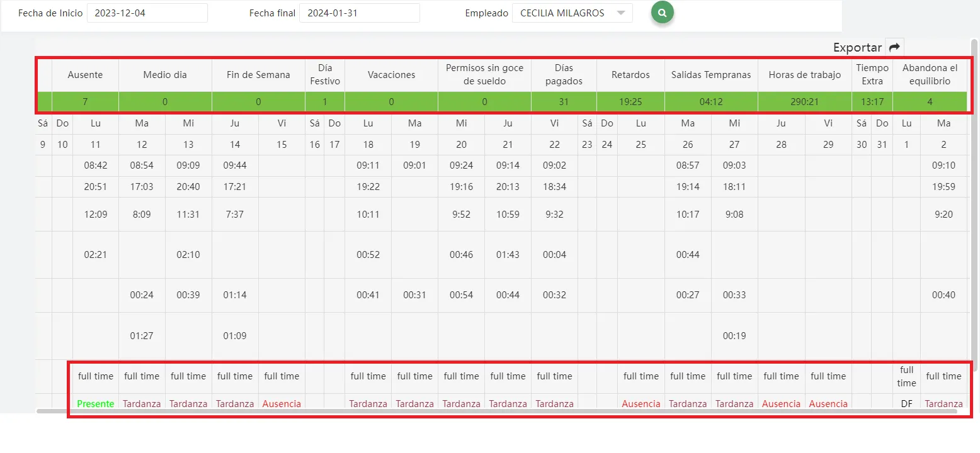Click the 290:21 work hours total
Viewport: 980px width, 453px height.
point(804,101)
